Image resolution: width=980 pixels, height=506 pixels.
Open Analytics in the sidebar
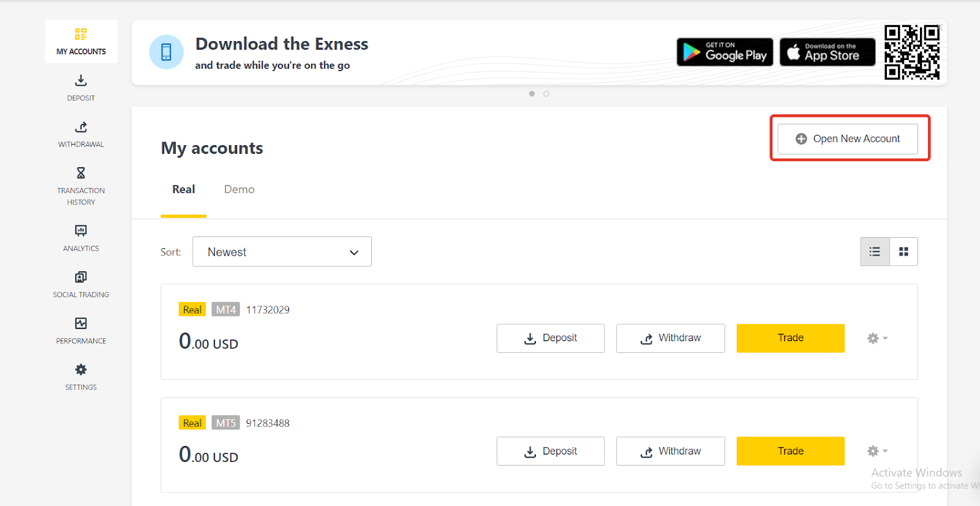[81, 238]
